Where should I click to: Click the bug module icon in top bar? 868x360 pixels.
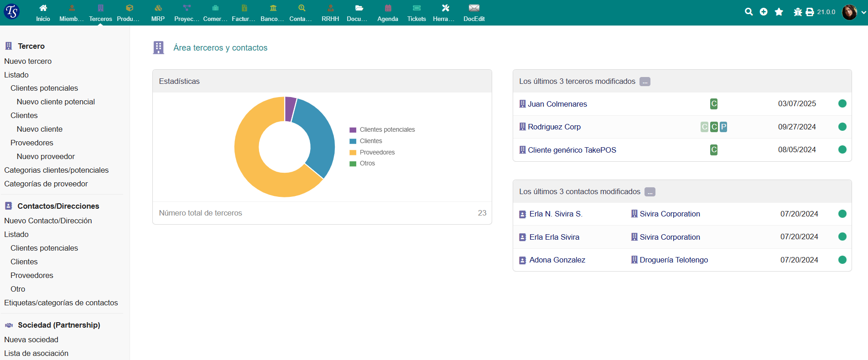[x=797, y=12]
